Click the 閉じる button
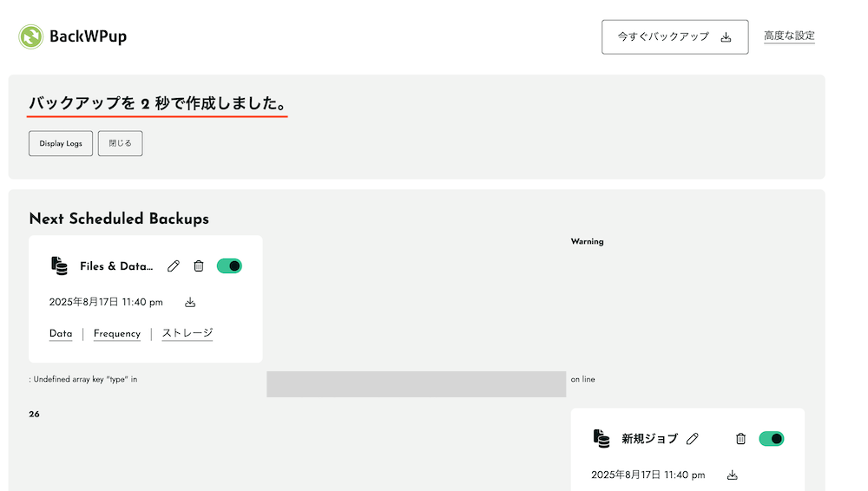Screen dimensions: 868x491 (x=120, y=143)
